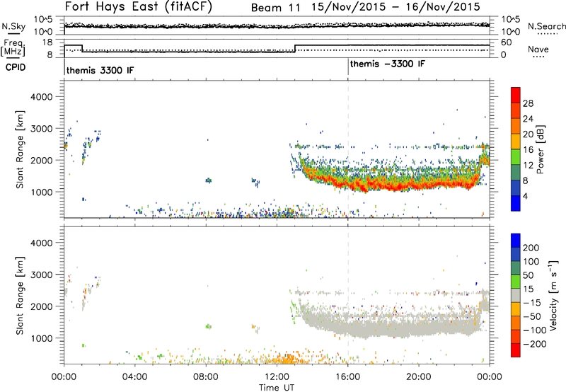
Task: Click the 16:00 time tick label
Action: tap(348, 377)
